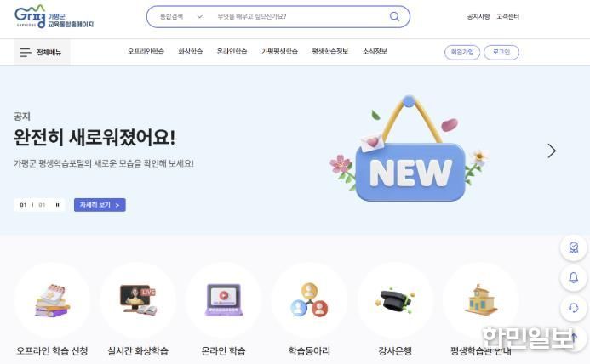Open 학습동아리 people group icon
Screen dimensions: 590x364
[309, 300]
